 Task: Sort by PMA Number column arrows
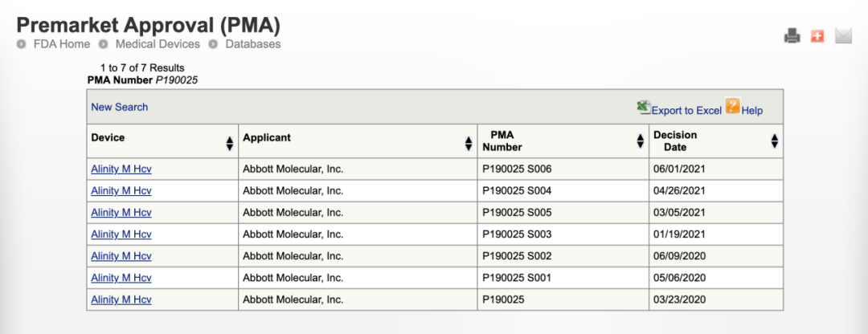tap(640, 141)
